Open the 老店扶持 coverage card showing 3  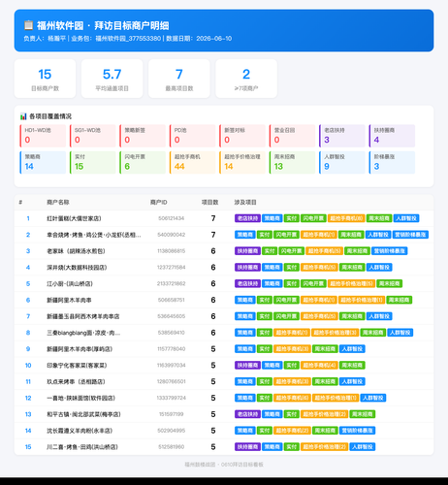342,136
